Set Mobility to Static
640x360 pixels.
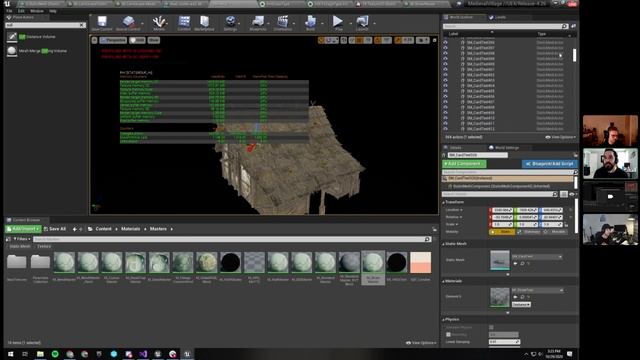502,232
